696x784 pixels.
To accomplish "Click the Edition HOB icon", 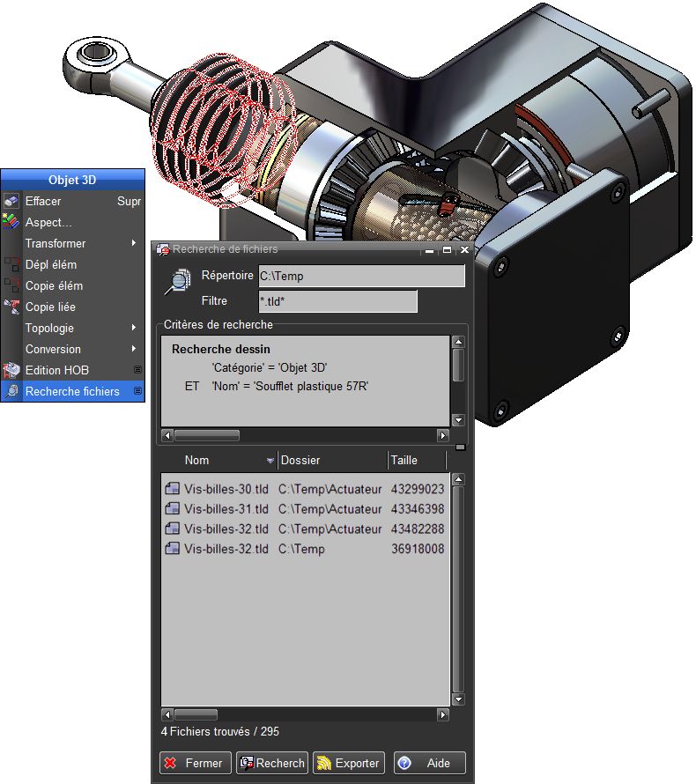I will point(11,370).
